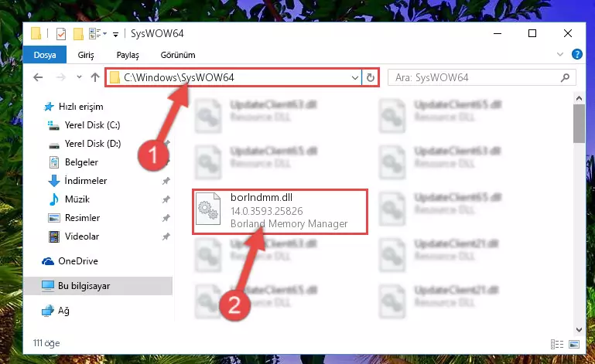Open the view layout dropdown arrow in the title bar
This screenshot has width=595, height=364.
[104, 34]
